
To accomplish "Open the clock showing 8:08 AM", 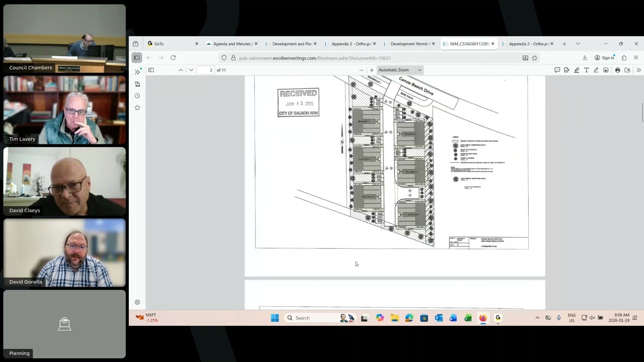I will 619,318.
